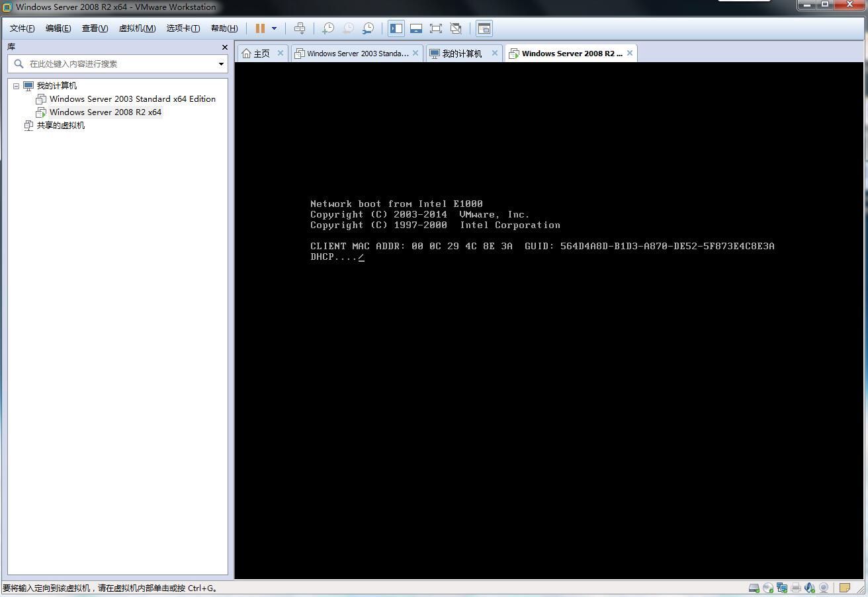Click the printer status bar icon
The height and width of the screenshot is (597, 868).
pos(796,588)
